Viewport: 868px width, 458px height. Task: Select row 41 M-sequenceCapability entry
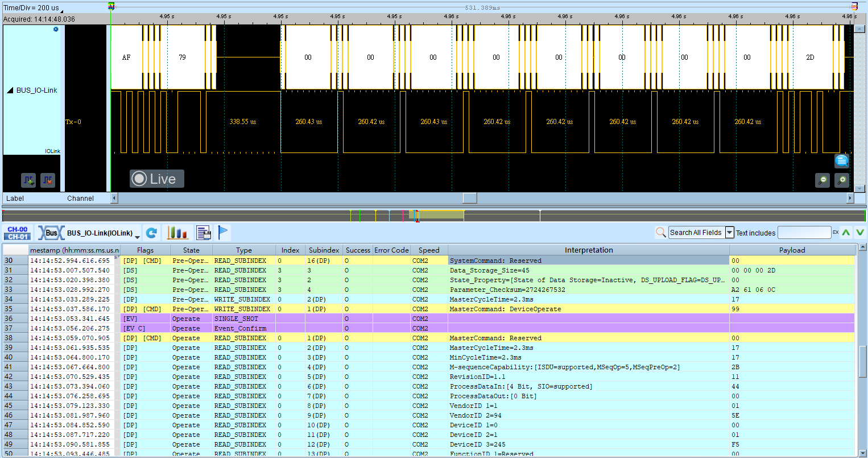pos(429,367)
